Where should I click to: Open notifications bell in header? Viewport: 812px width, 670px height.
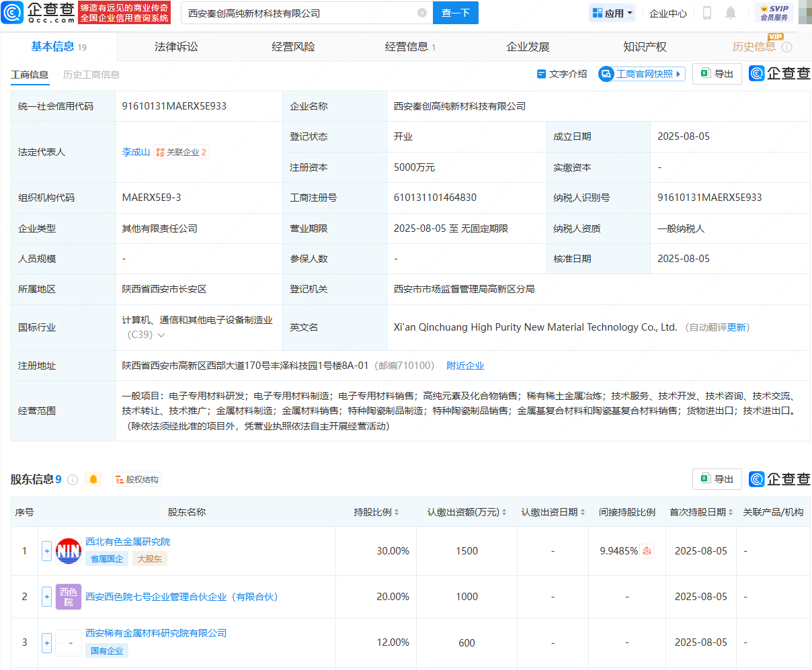coord(731,13)
